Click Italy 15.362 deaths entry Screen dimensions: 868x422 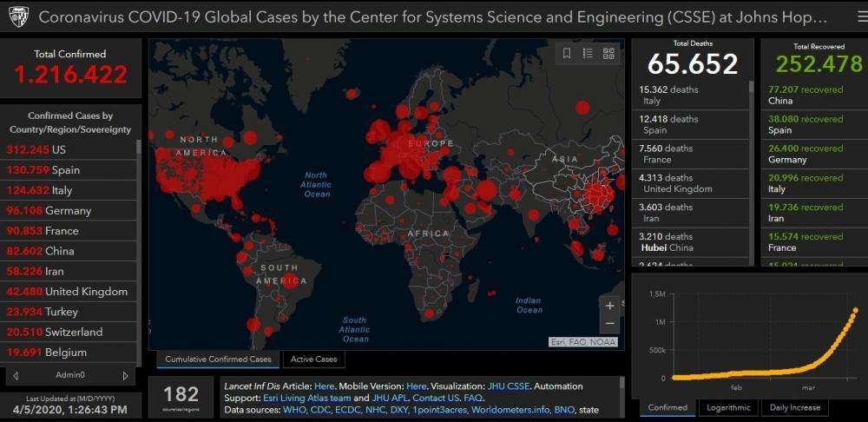[690, 96]
